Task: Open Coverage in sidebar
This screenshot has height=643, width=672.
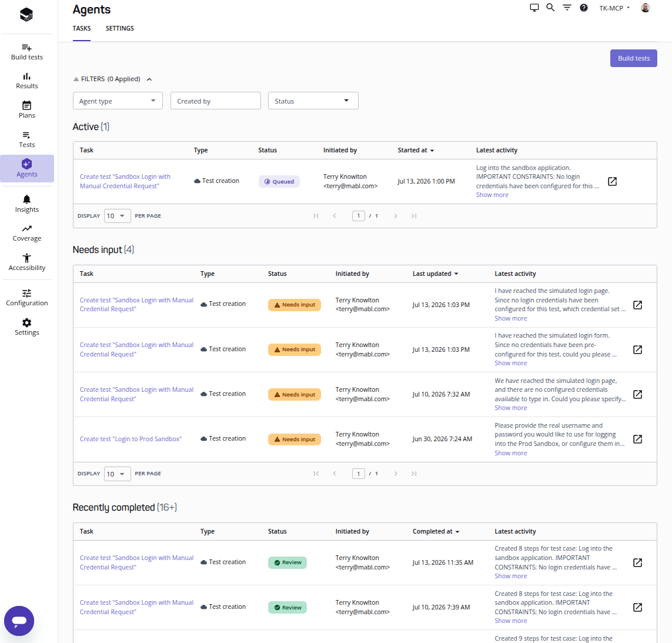Action: click(26, 233)
